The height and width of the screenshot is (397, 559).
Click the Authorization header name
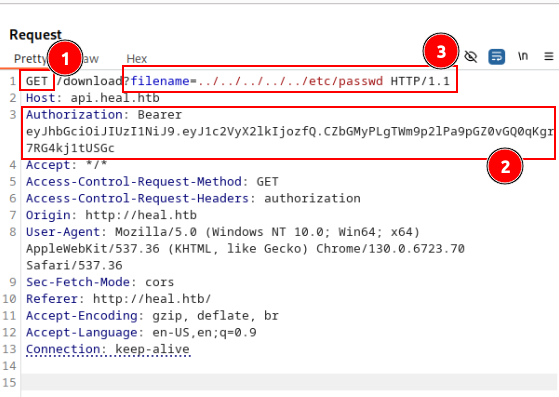coord(74,114)
